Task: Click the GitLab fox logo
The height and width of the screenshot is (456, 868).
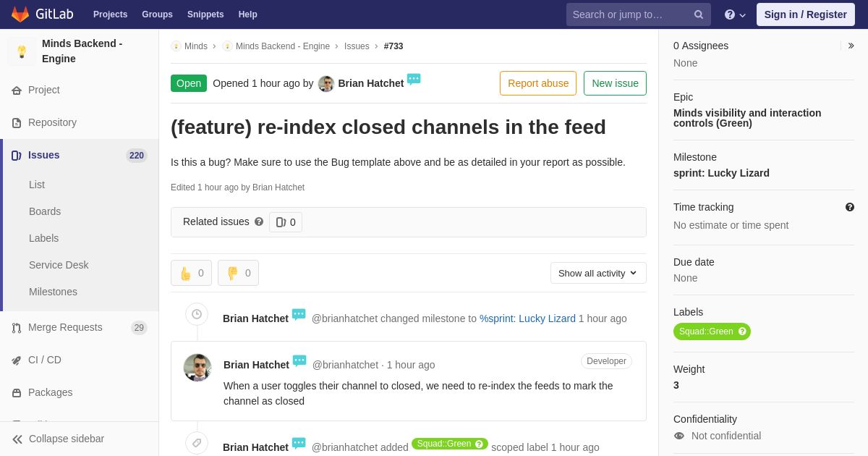Action: [x=20, y=14]
